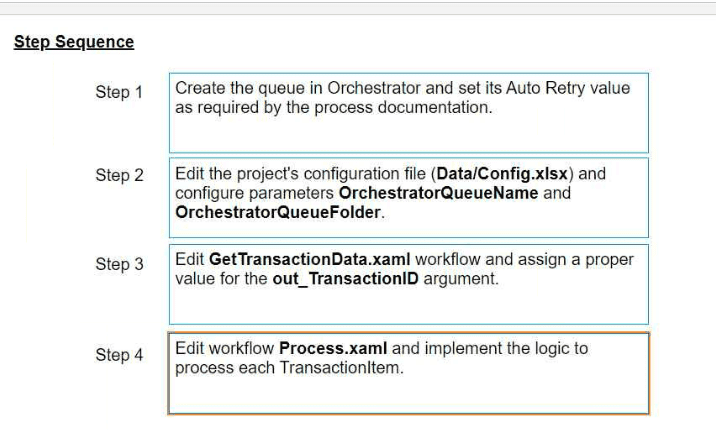Click the gray bar at the top
Viewport: 716px width, 435px height.
tap(358, 8)
